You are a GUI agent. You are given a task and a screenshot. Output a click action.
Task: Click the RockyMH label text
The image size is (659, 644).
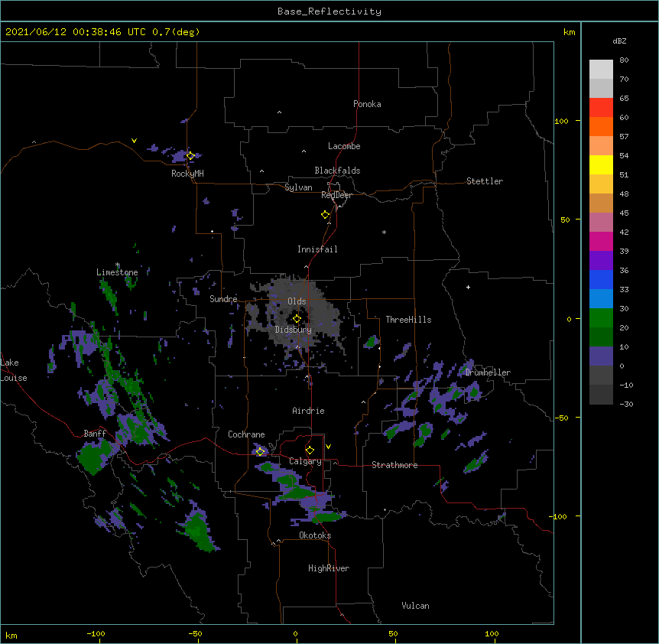[x=187, y=174]
